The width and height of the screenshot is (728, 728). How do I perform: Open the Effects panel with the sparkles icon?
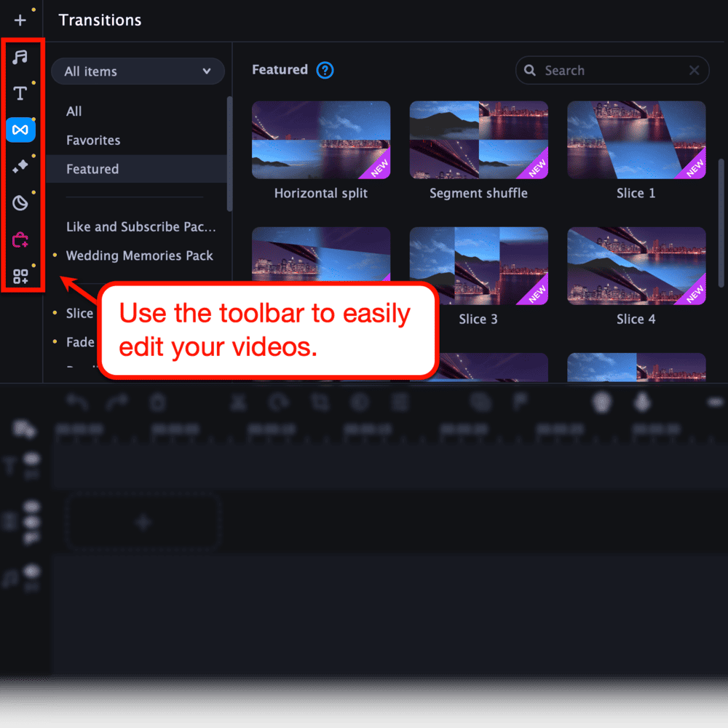click(x=21, y=166)
